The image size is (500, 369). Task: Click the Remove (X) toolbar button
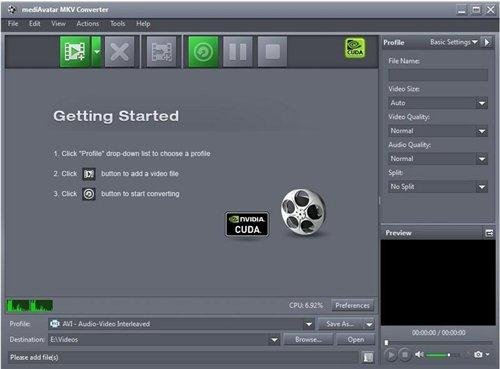[119, 52]
